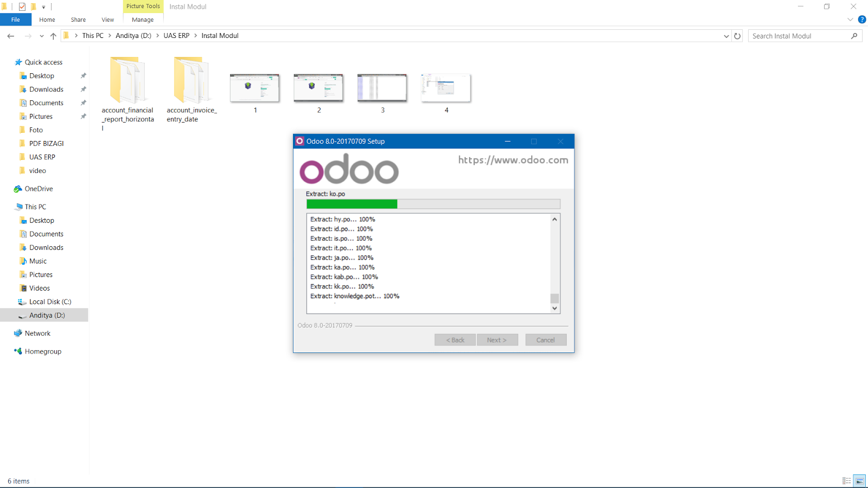Open the OneDrive cloud icon
Image resolution: width=868 pixels, height=488 pixels.
pos(18,189)
